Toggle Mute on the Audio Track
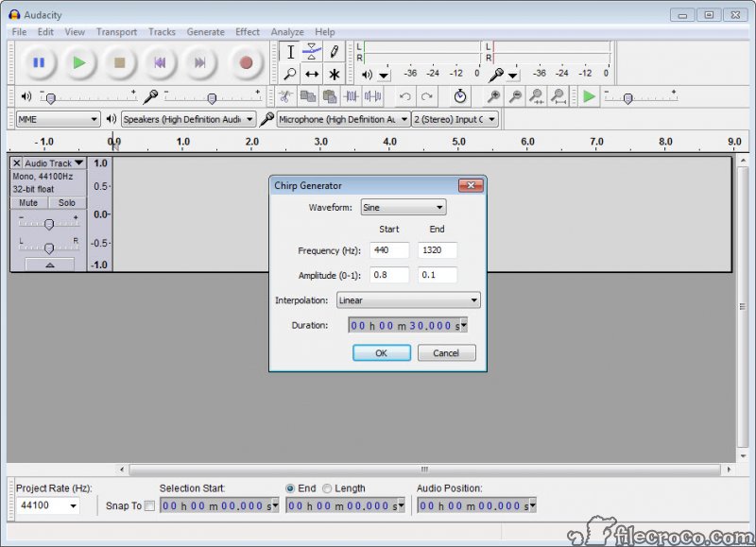The image size is (756, 547). coord(28,203)
